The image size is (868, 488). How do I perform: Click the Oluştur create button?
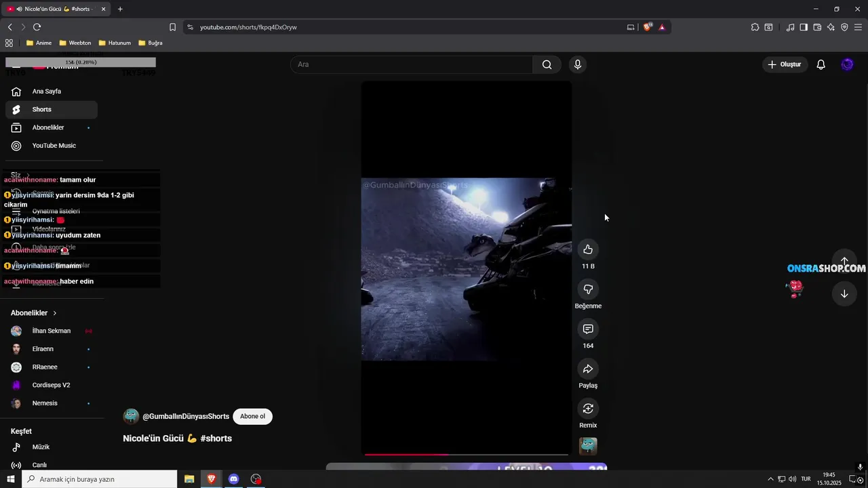[x=785, y=64]
